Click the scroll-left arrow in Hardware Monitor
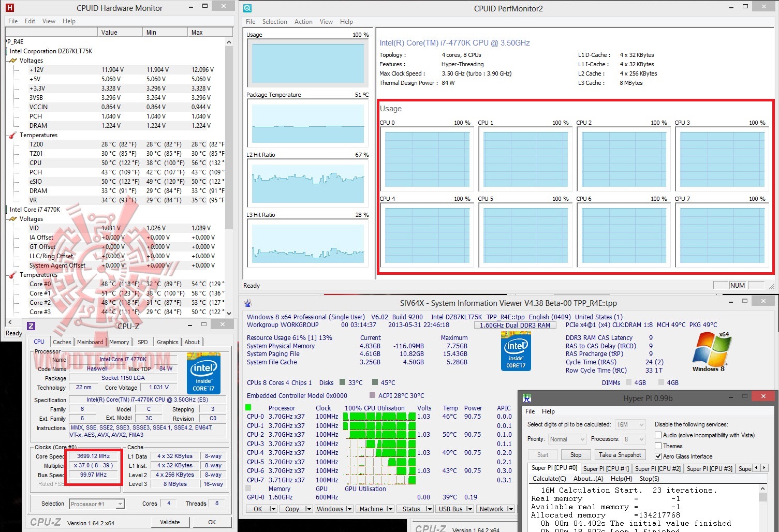This screenshot has height=532, width=779. [x=10, y=322]
